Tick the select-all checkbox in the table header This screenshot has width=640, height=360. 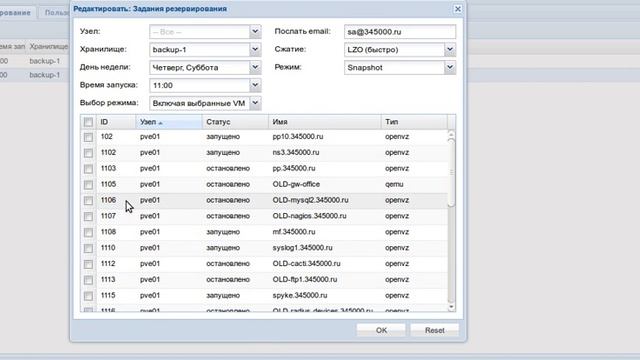click(x=88, y=122)
